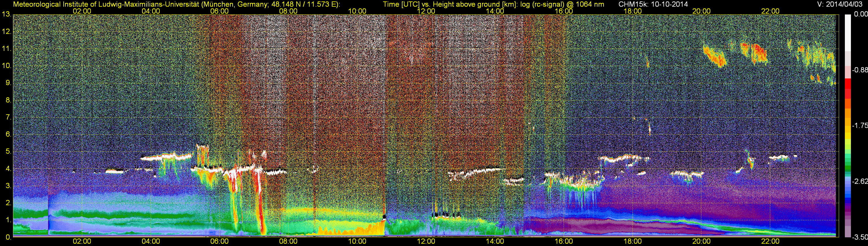Click the 10:00 label on the top time axis
This screenshot has width=868, height=246.
(x=357, y=11)
